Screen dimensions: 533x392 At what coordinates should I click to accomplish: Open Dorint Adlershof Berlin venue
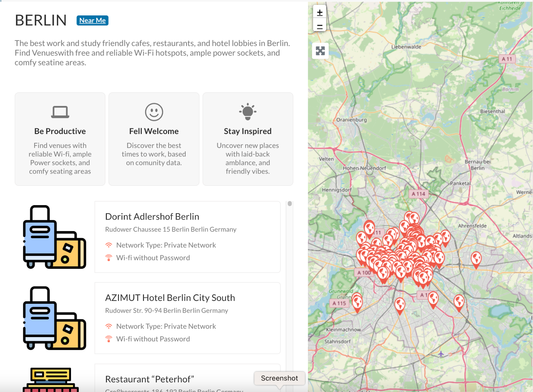pyautogui.click(x=152, y=216)
